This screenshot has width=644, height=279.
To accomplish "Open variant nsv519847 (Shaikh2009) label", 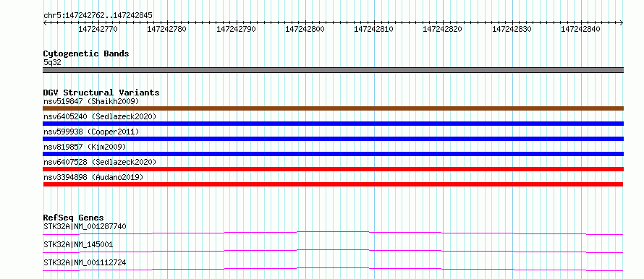I will (91, 101).
